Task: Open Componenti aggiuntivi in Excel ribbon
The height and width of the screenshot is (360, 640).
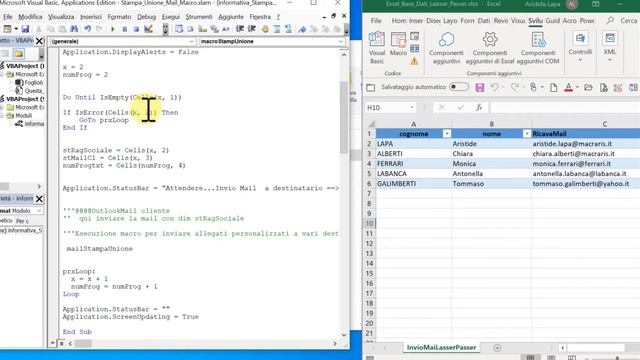Action: [446, 48]
